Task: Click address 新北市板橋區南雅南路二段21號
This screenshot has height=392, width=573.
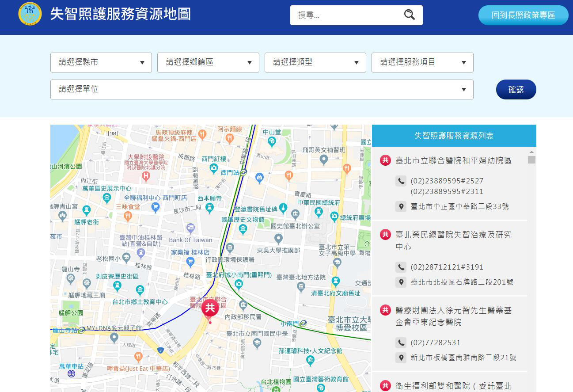Action: [x=463, y=358]
